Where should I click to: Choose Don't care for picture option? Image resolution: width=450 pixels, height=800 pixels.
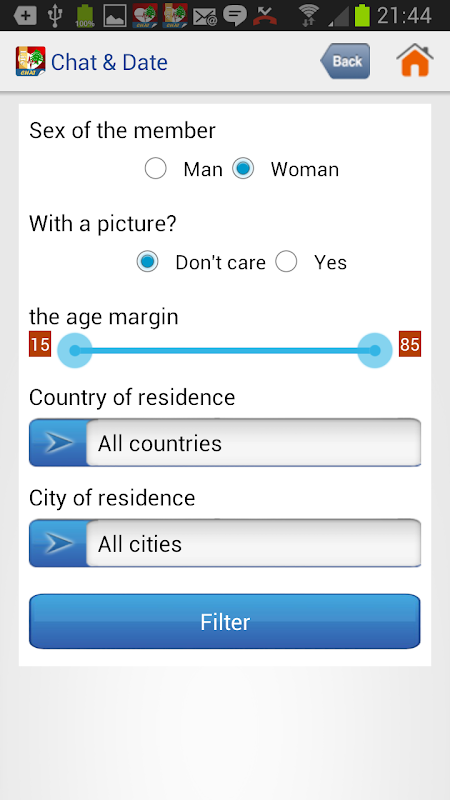pos(147,262)
